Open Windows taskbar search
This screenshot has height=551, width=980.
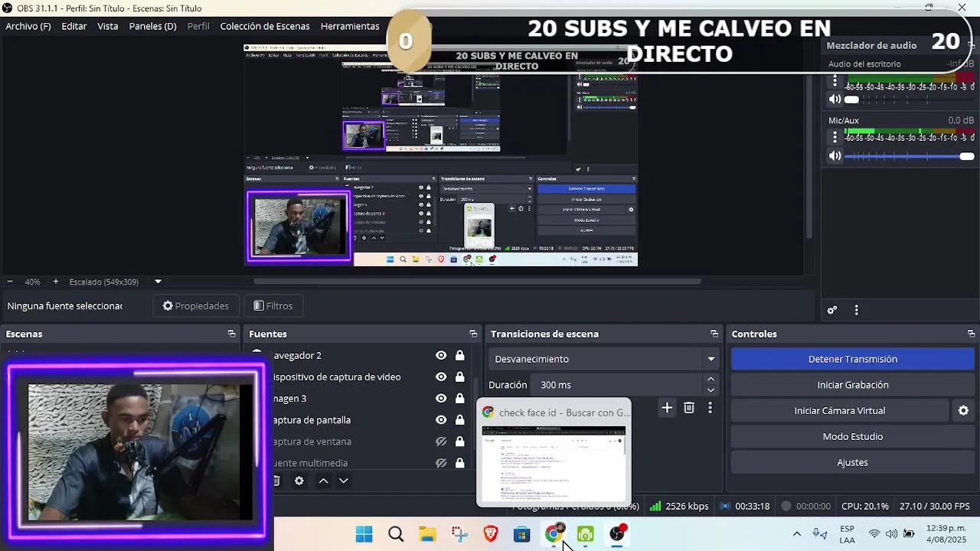pyautogui.click(x=396, y=534)
